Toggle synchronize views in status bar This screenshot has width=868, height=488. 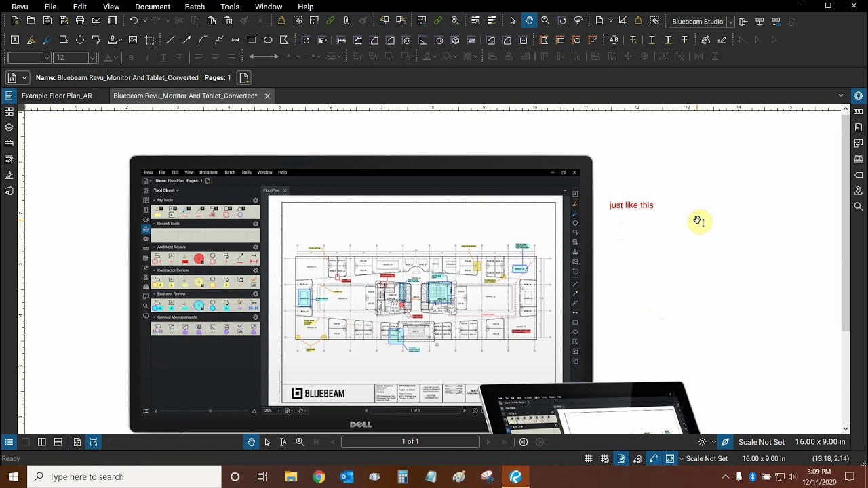670,459
